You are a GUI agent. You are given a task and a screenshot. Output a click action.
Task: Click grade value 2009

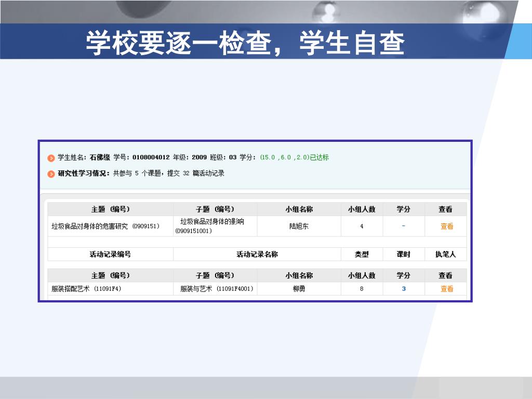click(199, 157)
